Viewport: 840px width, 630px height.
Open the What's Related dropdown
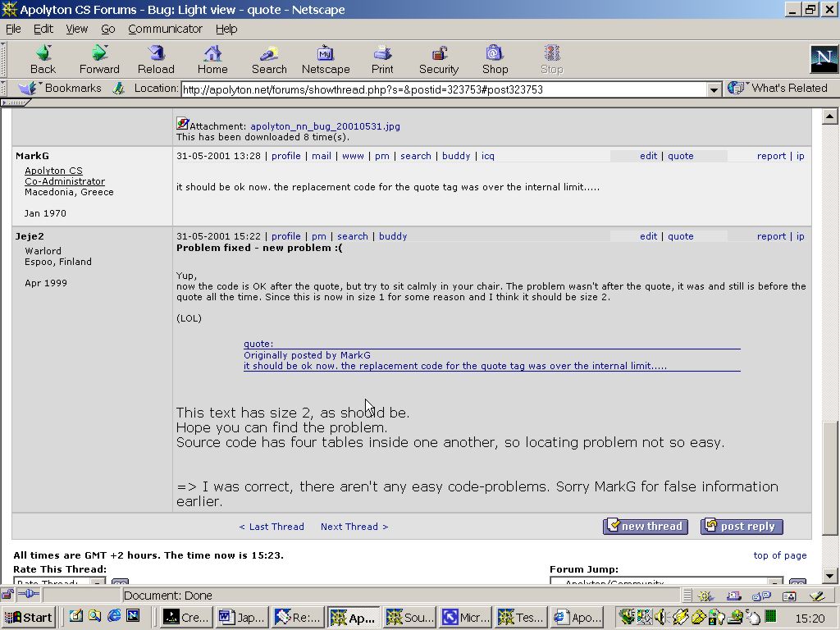[778, 88]
